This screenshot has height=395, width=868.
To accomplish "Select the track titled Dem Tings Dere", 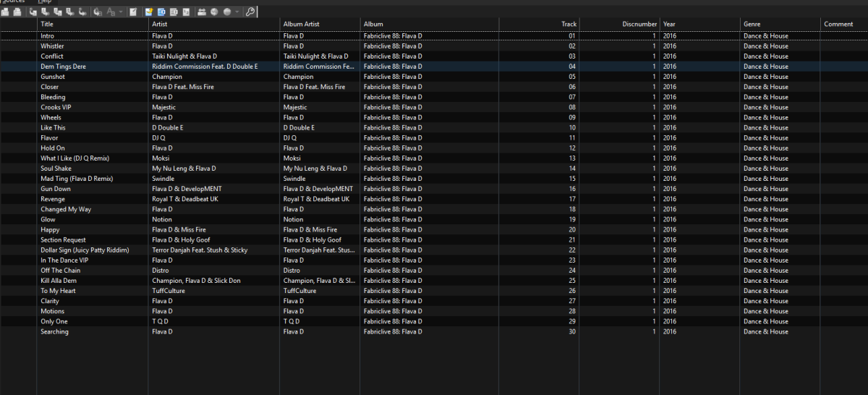I will click(x=434, y=66).
